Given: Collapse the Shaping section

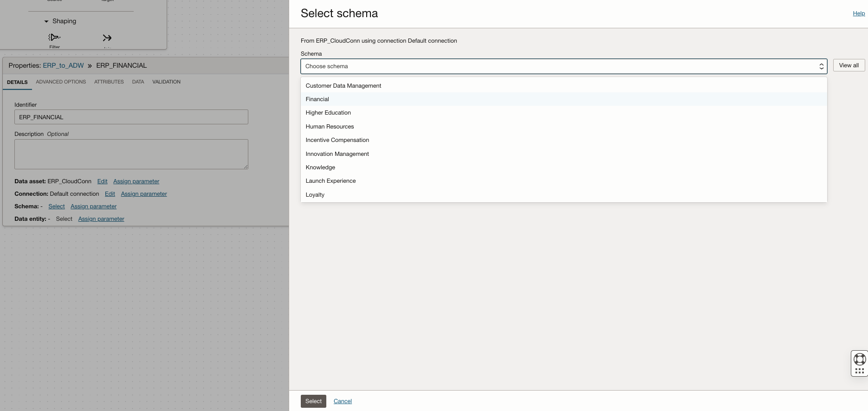Looking at the screenshot, I should point(46,21).
